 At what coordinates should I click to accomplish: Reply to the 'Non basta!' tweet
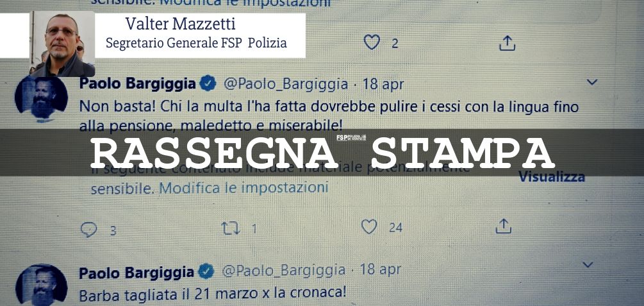click(88, 230)
